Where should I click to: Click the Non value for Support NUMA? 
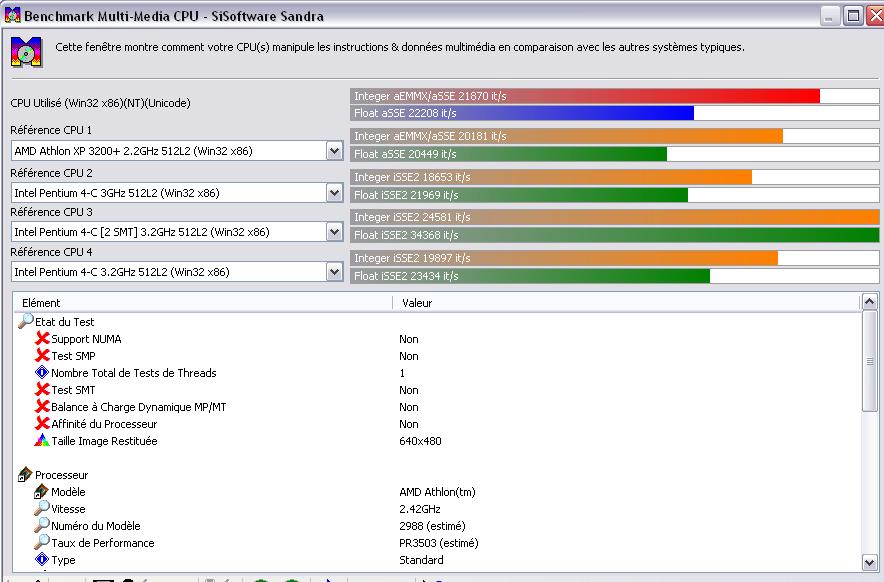[x=409, y=339]
